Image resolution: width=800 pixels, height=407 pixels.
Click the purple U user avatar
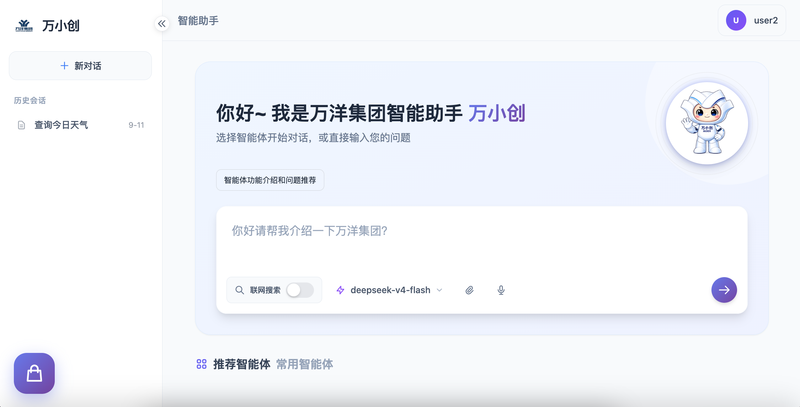tap(736, 20)
